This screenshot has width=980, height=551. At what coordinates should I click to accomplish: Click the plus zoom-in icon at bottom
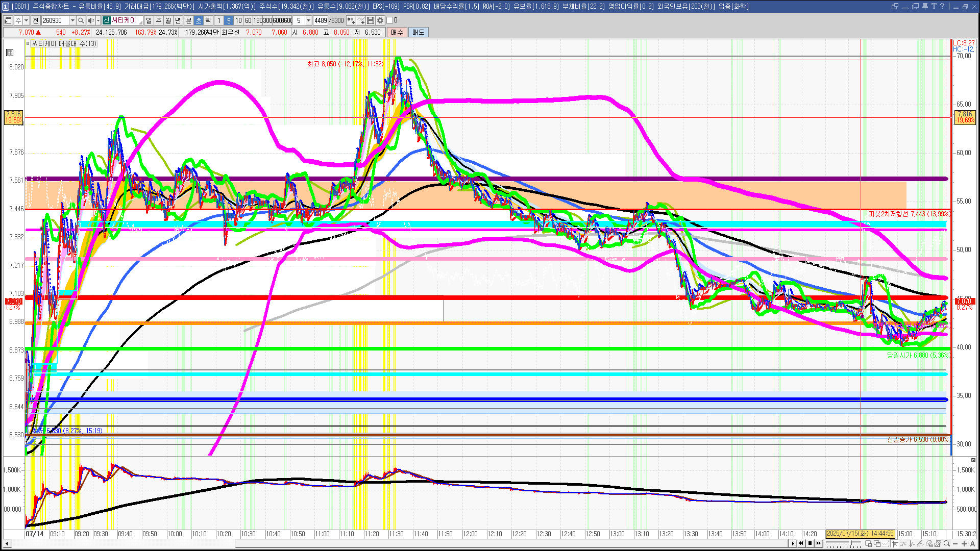click(x=964, y=543)
